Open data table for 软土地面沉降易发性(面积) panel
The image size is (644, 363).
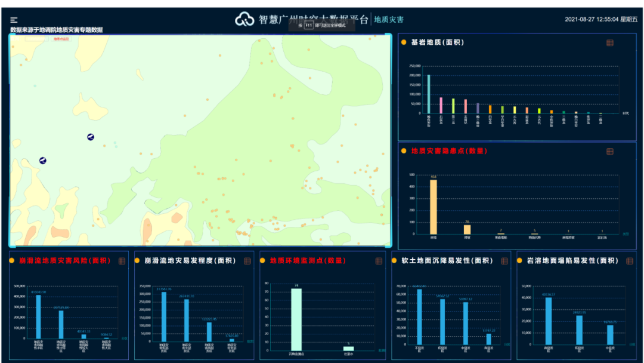[x=504, y=261]
